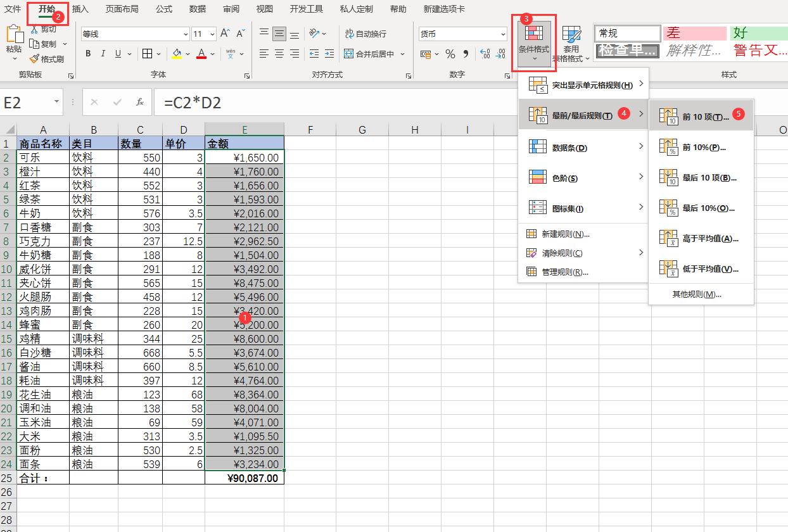This screenshot has height=532, width=788.
Task: Align cell text left
Action: tap(264, 54)
